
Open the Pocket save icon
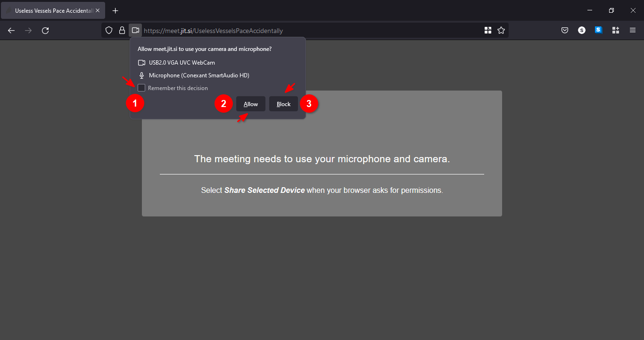click(x=564, y=31)
